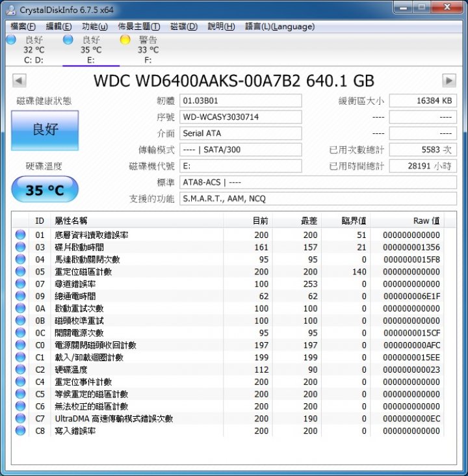Select attribute name 總通電時間

pyautogui.click(x=75, y=297)
